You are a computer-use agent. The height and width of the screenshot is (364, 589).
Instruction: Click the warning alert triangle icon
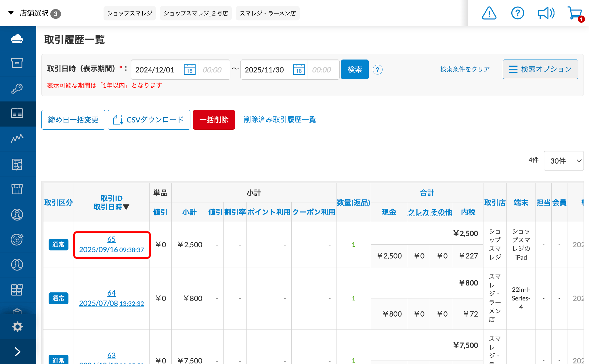[x=489, y=13]
